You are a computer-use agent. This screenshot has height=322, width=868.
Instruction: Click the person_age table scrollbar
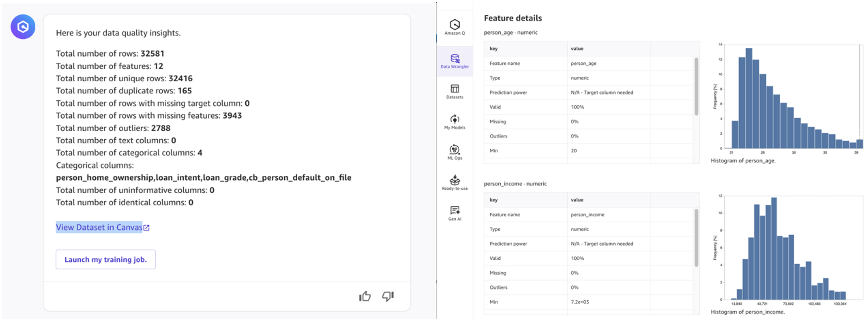pyautogui.click(x=696, y=86)
